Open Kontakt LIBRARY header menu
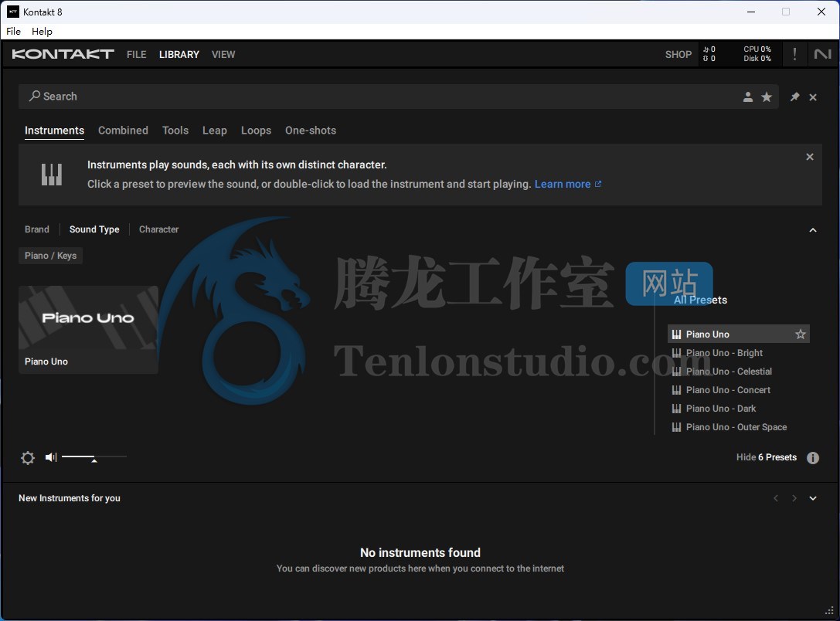 tap(179, 55)
